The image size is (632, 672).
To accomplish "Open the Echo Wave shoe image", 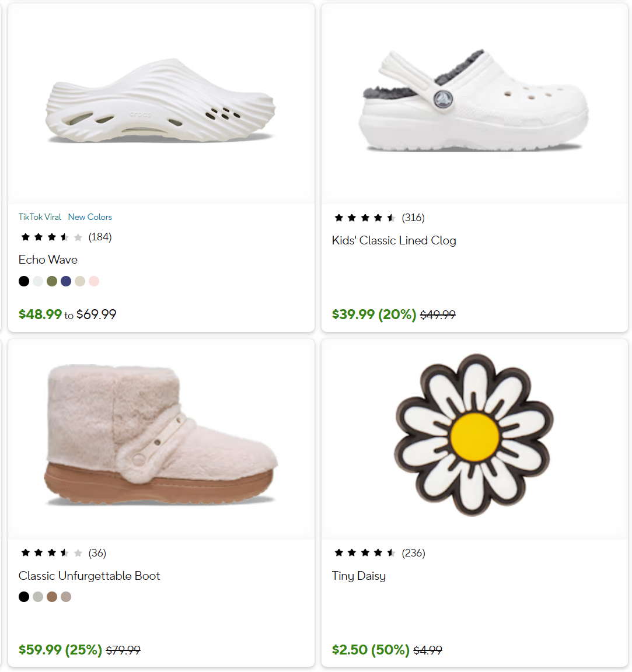I will 161,104.
